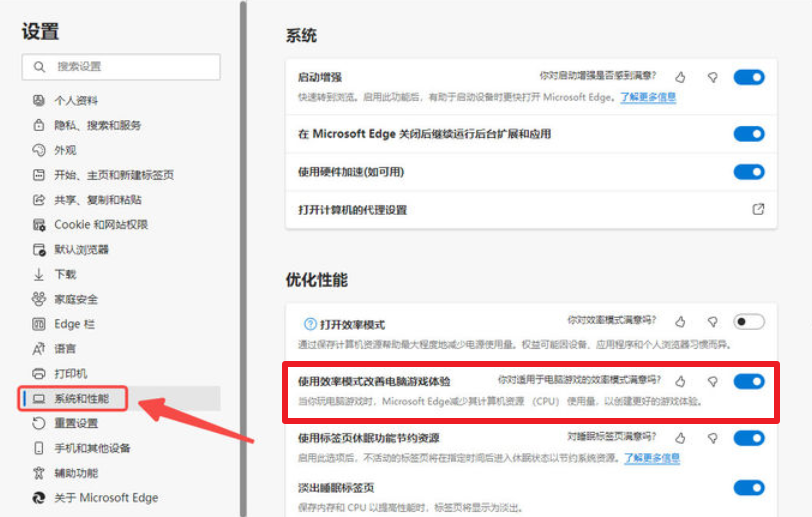Give thumbs down for 启动增强
The image size is (812, 517).
tap(713, 77)
